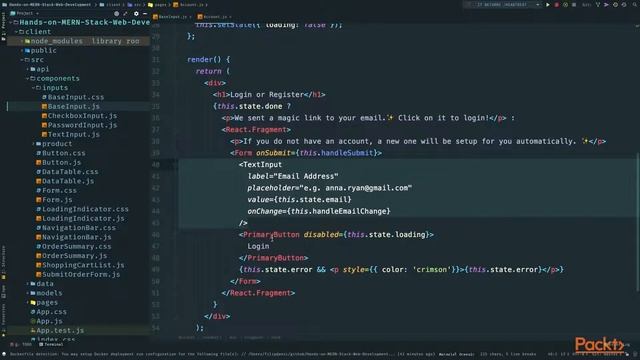Collapse the src folder
Image resolution: width=640 pixels, height=360 pixels.
coord(22,60)
